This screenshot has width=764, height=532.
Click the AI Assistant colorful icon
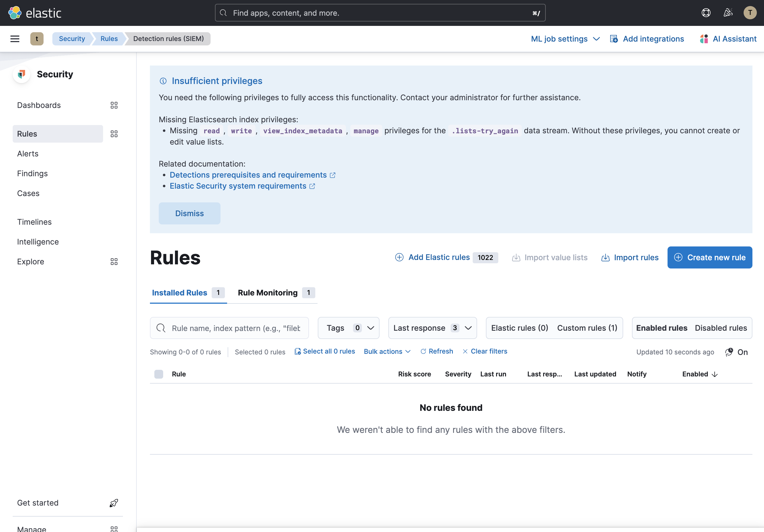pyautogui.click(x=704, y=39)
